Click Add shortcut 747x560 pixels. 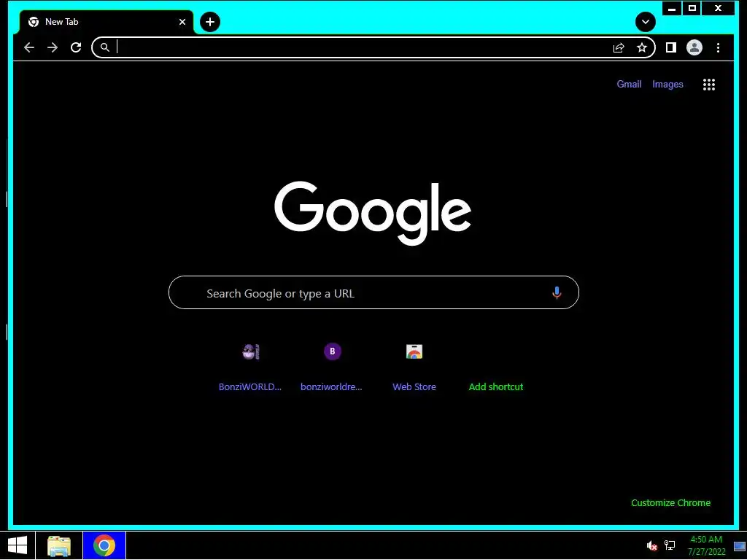click(496, 386)
